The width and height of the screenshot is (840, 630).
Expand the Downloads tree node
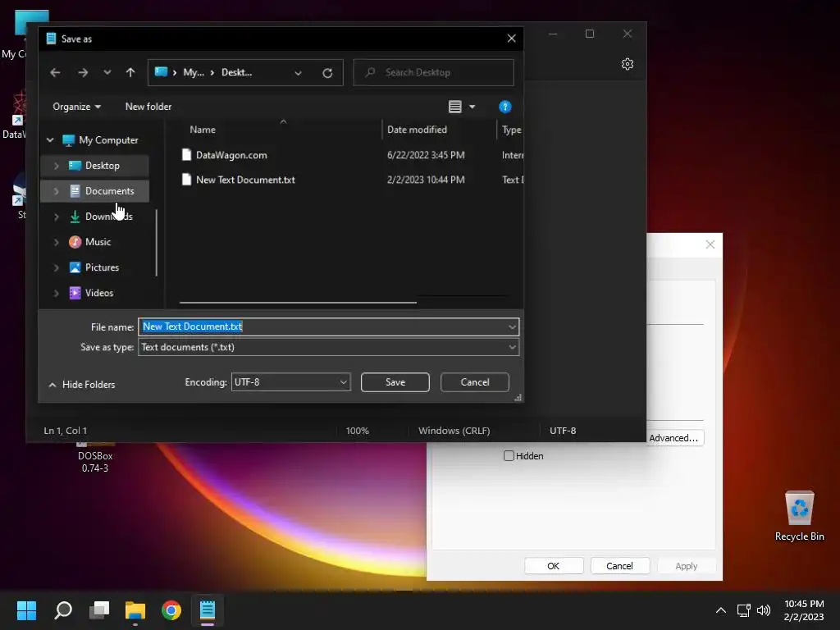pyautogui.click(x=57, y=217)
